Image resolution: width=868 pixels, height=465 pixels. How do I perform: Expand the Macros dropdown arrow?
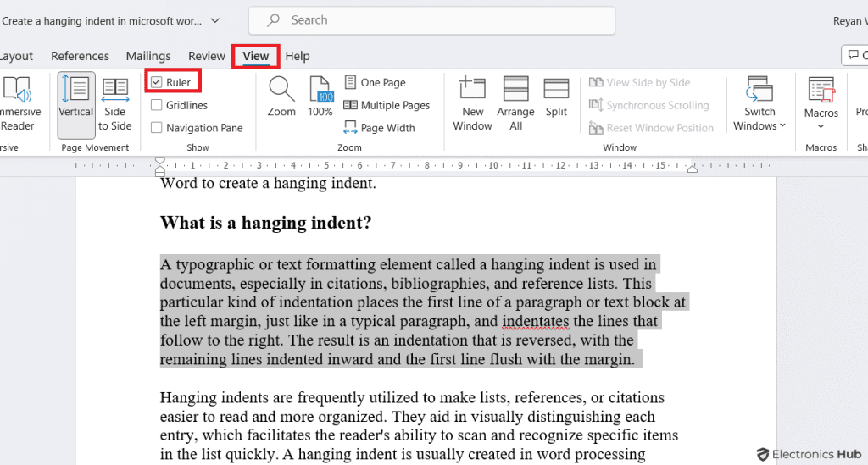821,126
